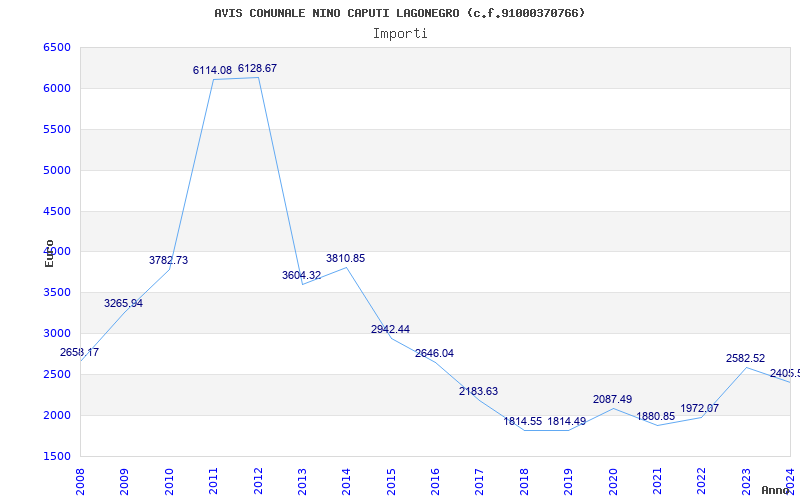Click the x-axis year 2011
This screenshot has width=800, height=500.
pyautogui.click(x=213, y=482)
